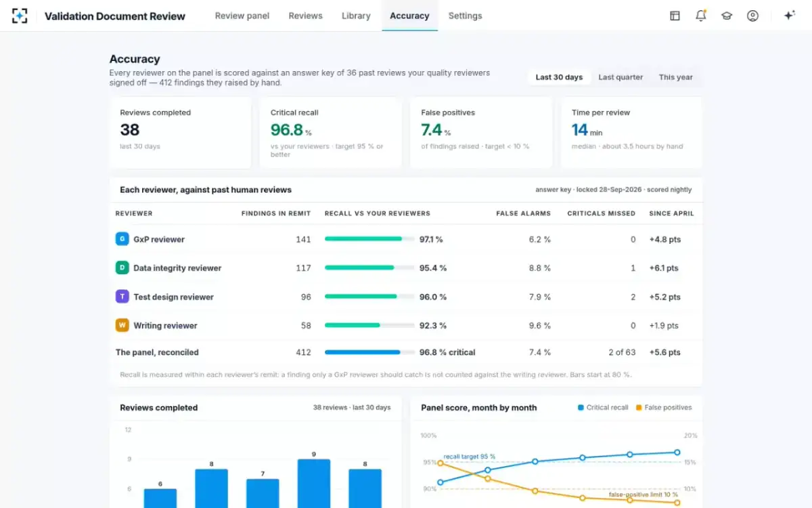Viewport: 812px width, 508px height.
Task: Toggle the False positives legend marker
Action: [x=639, y=408]
